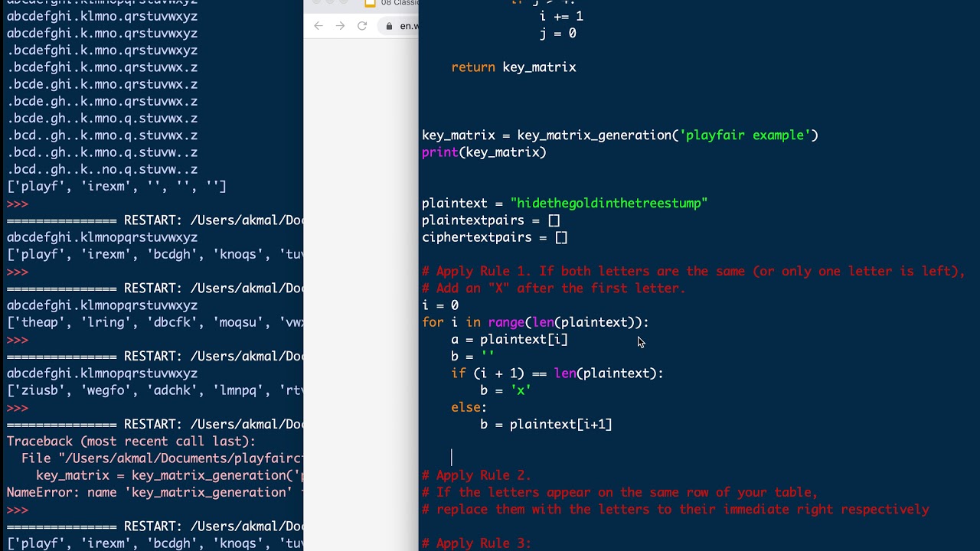
Task: Click the 'same row of your table' comment line
Action: pyautogui.click(x=620, y=492)
